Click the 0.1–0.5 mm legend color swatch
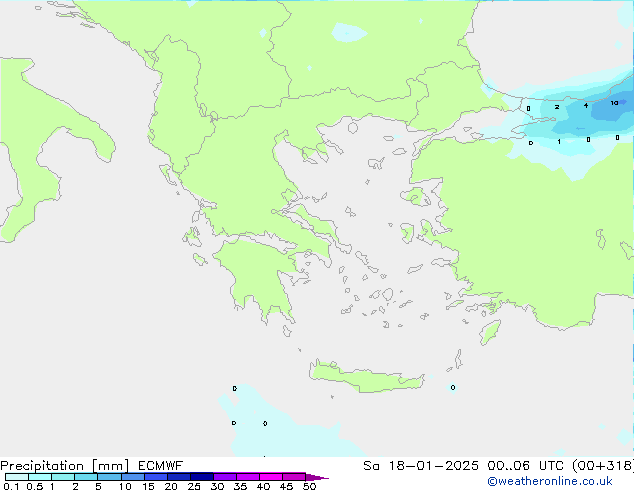Image resolution: width=634 pixels, height=490 pixels. pos(17,477)
